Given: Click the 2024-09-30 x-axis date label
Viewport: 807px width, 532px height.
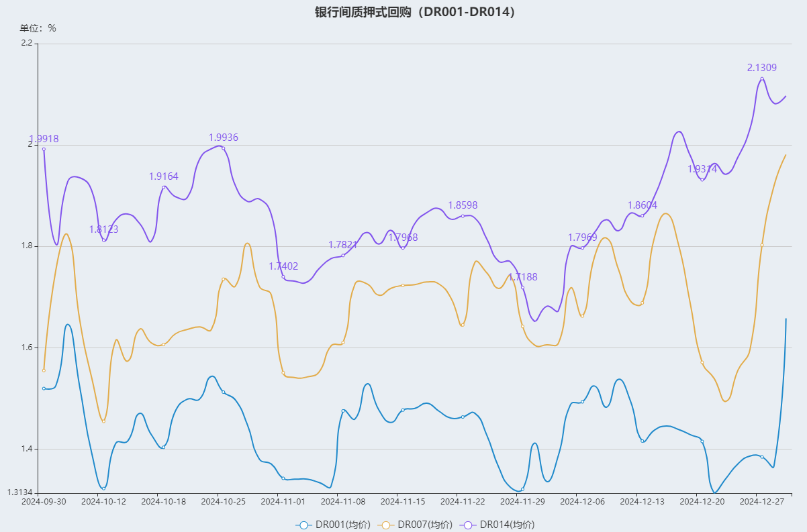Looking at the screenshot, I should coord(44,501).
